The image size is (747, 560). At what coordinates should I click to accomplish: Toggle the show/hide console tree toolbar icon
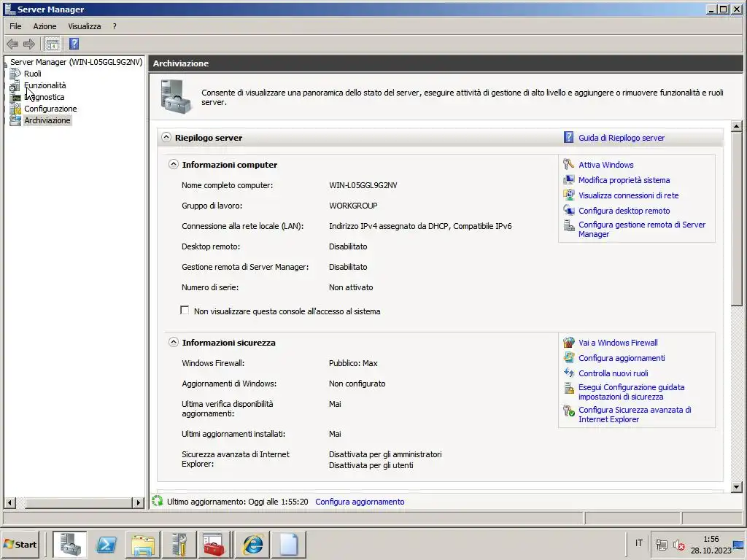(x=52, y=44)
